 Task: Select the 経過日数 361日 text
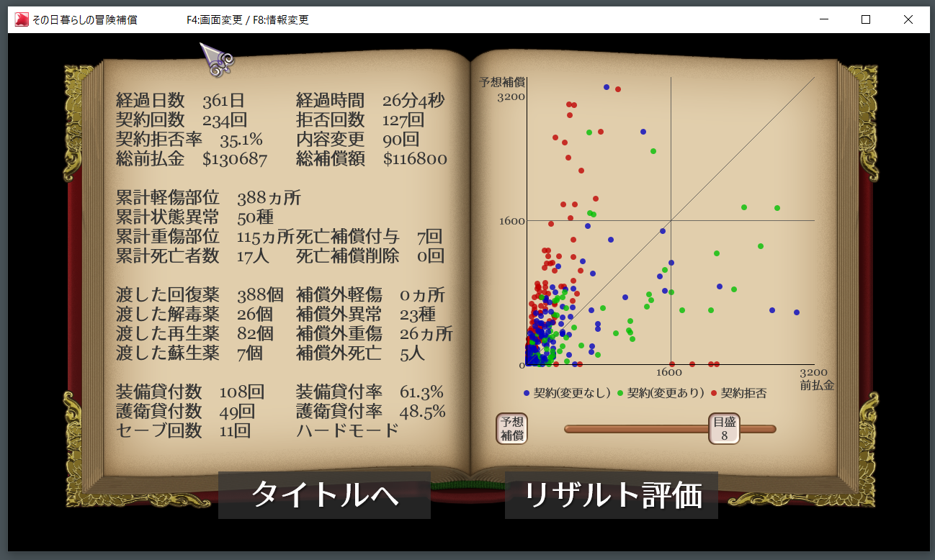(x=180, y=101)
